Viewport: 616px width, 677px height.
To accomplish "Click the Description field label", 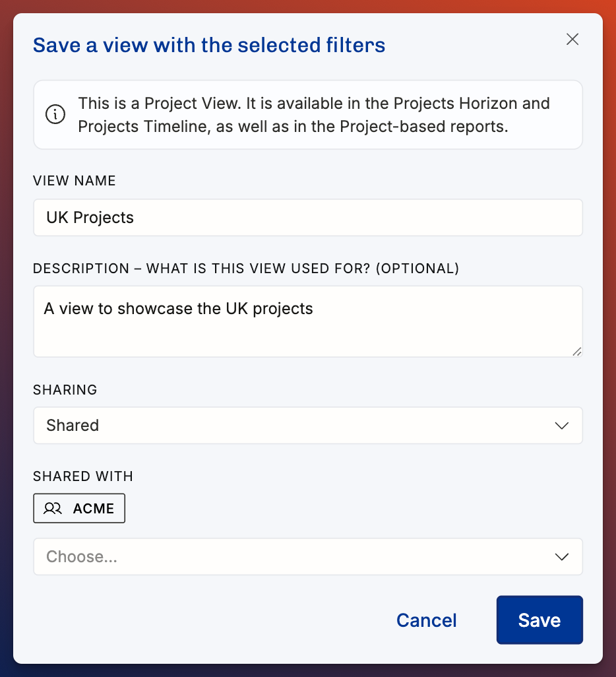I will [x=245, y=269].
